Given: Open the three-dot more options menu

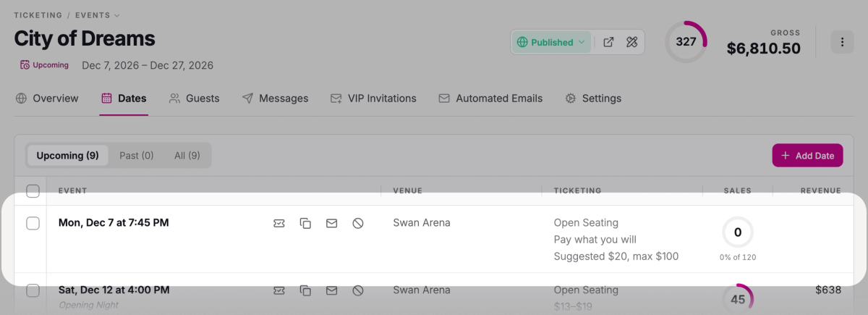Looking at the screenshot, I should click(842, 42).
